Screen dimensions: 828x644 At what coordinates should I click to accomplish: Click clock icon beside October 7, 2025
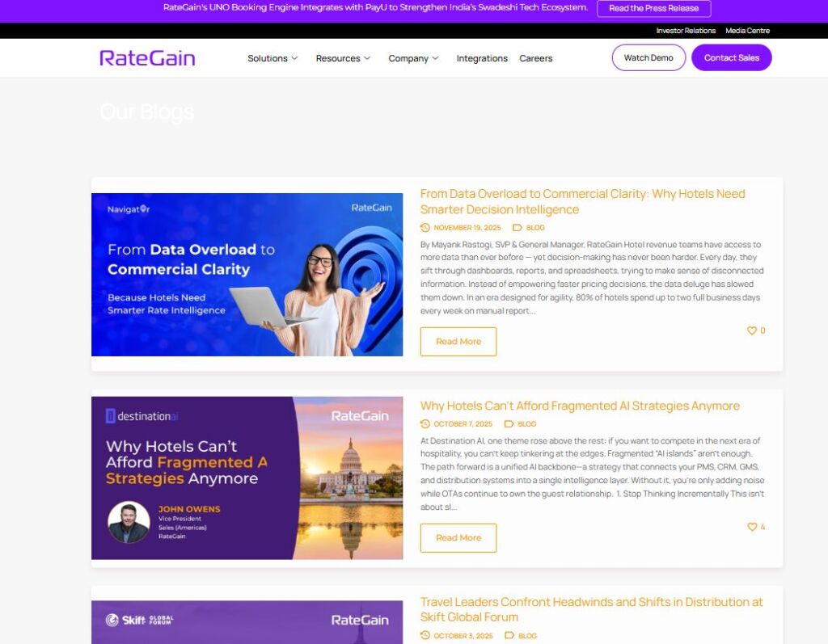425,424
